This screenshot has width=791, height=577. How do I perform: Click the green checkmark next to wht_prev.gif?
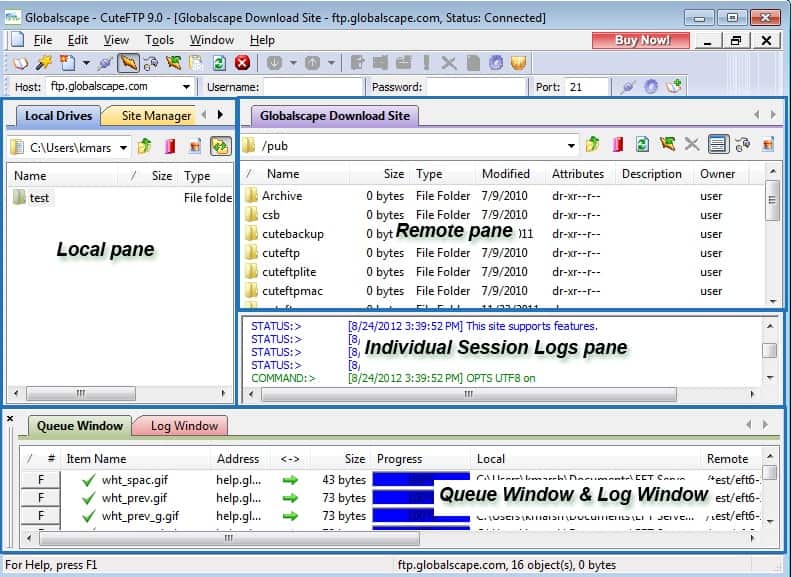click(89, 498)
